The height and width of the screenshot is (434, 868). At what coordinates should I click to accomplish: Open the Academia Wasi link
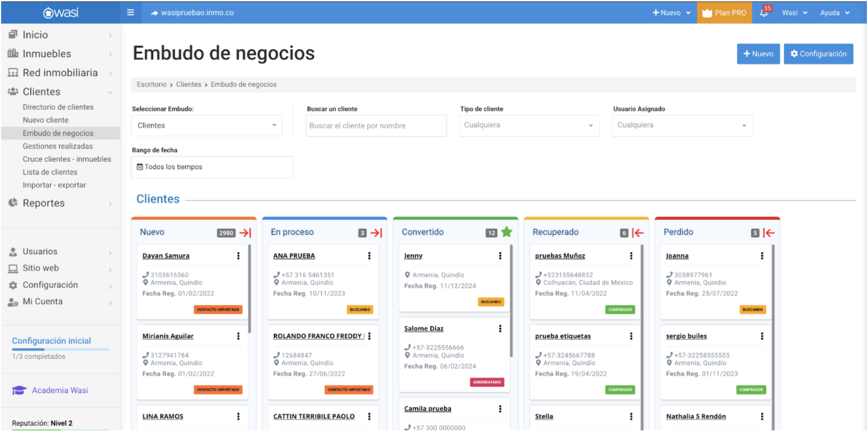60,390
